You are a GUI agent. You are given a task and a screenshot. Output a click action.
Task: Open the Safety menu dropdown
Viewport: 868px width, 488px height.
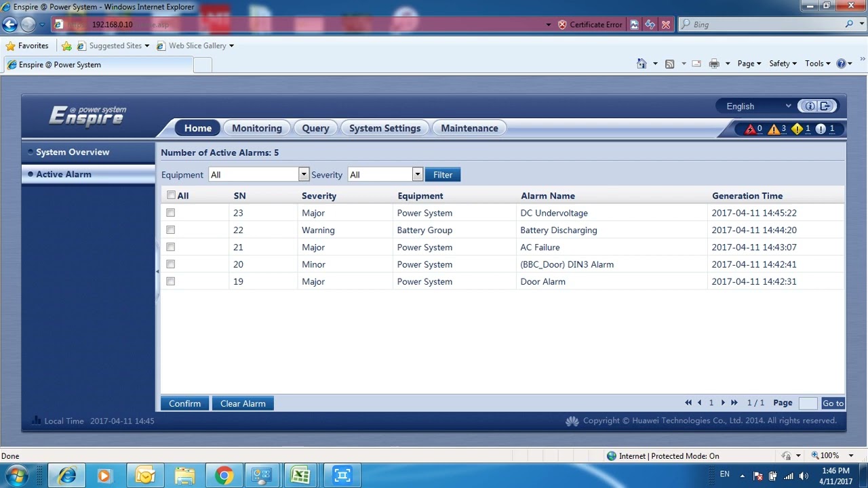click(x=783, y=64)
